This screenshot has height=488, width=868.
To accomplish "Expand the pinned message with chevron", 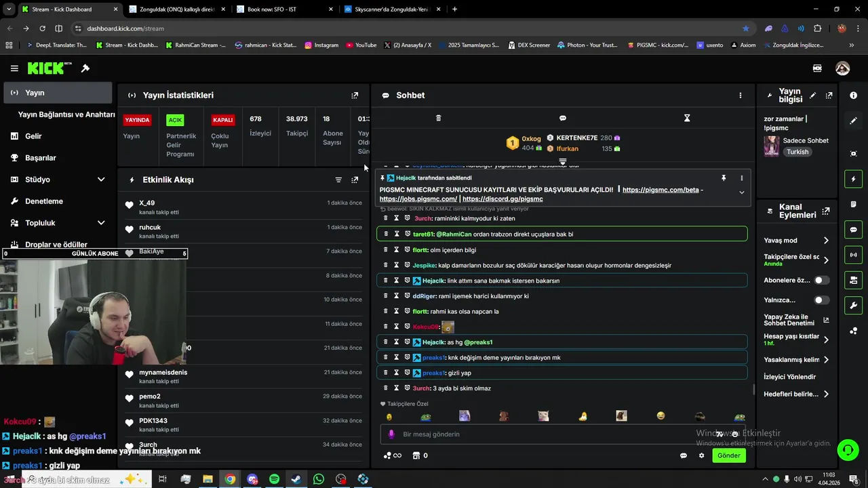I will pos(741,192).
